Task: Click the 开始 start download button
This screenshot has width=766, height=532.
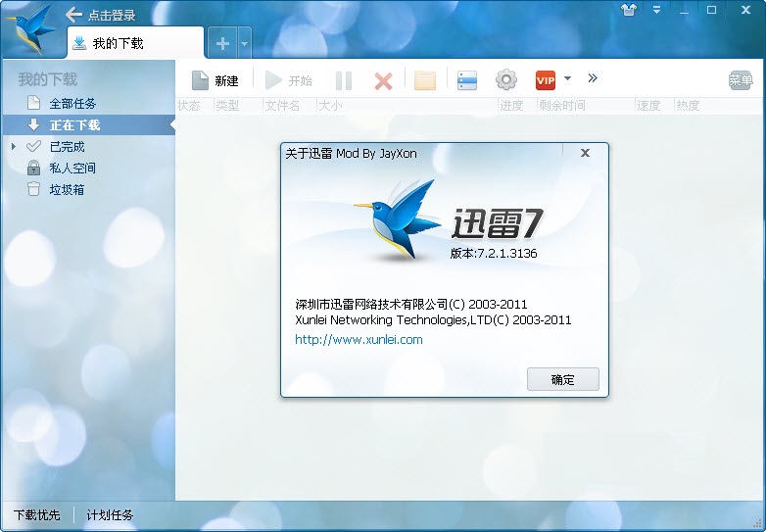Action: click(x=289, y=80)
